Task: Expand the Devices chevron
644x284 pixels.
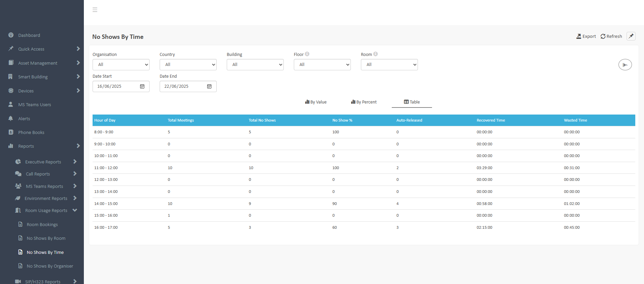Action: pos(78,90)
